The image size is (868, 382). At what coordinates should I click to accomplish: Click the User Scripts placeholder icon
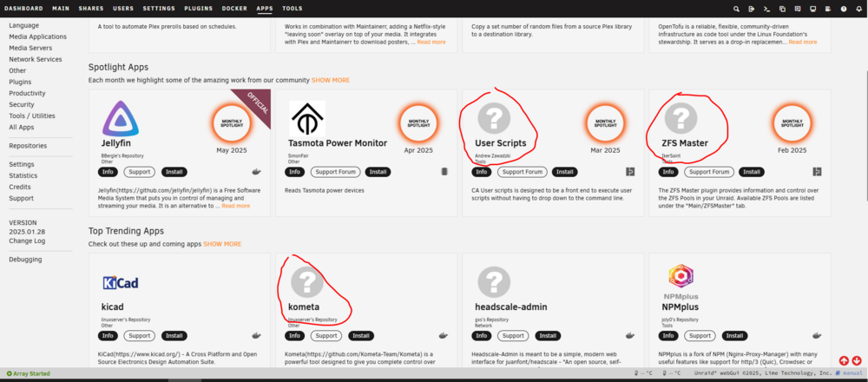point(494,117)
